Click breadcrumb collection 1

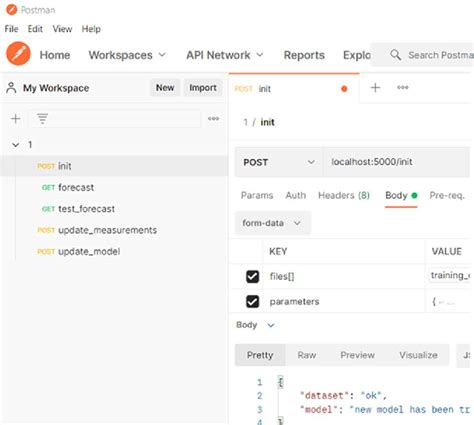(x=246, y=122)
